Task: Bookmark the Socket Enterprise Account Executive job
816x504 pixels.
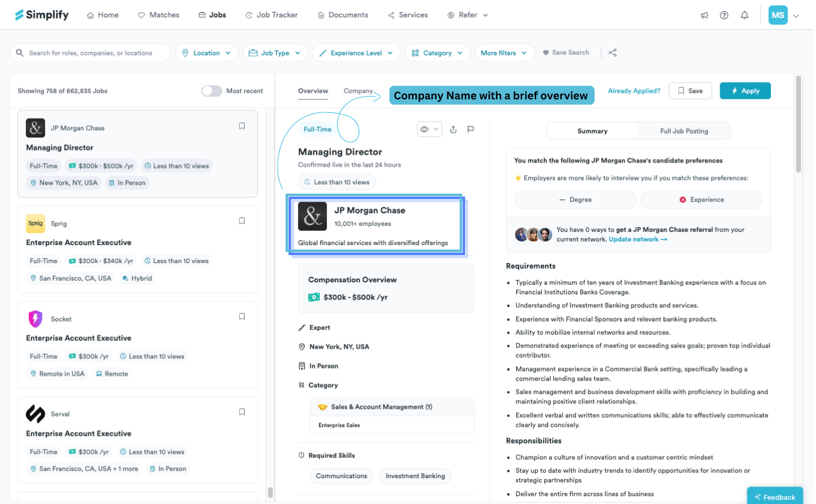Action: click(242, 317)
